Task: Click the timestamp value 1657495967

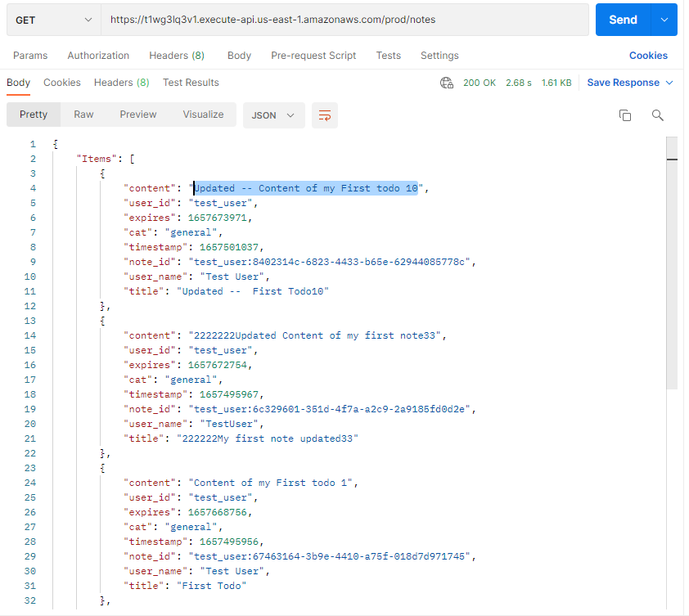Action: (x=229, y=394)
